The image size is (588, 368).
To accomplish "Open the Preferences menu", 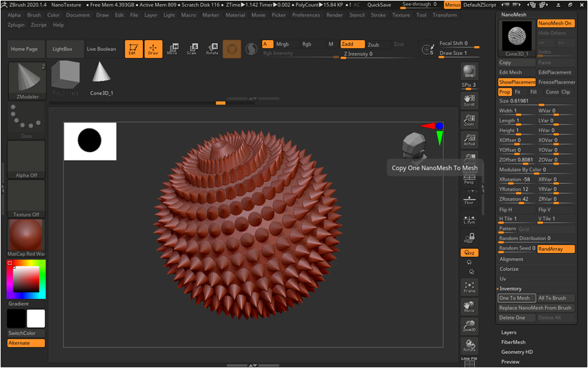I will tap(306, 15).
